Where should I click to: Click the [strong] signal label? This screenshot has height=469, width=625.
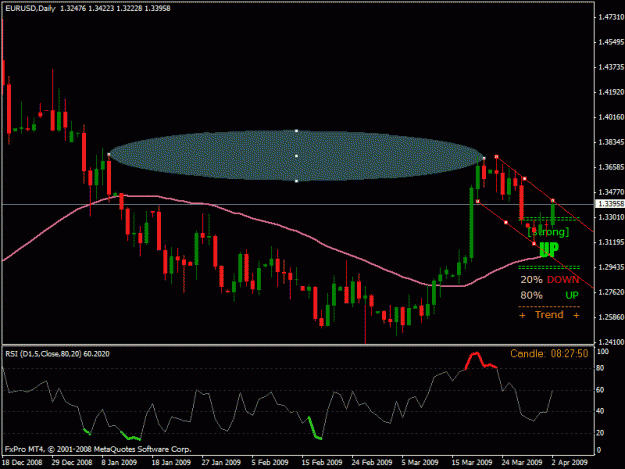[548, 232]
